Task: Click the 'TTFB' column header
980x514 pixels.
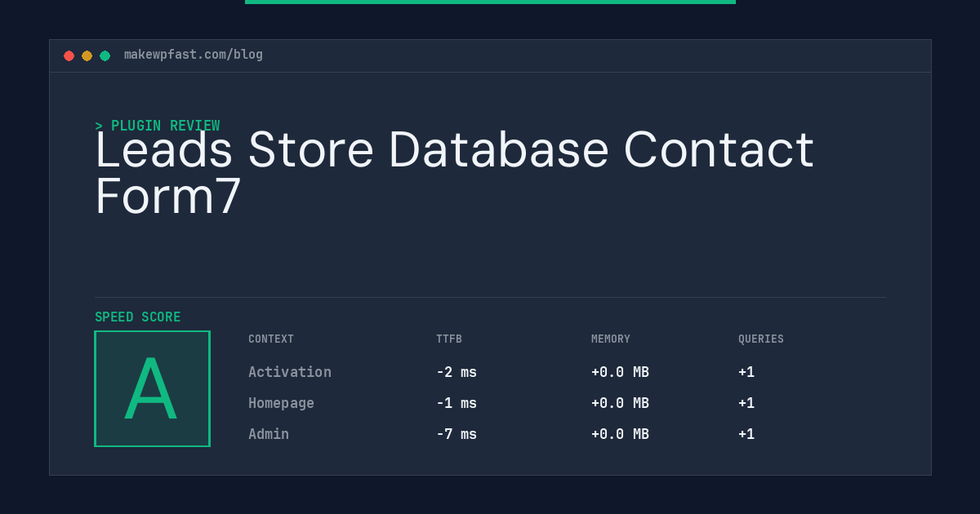Action: (449, 339)
